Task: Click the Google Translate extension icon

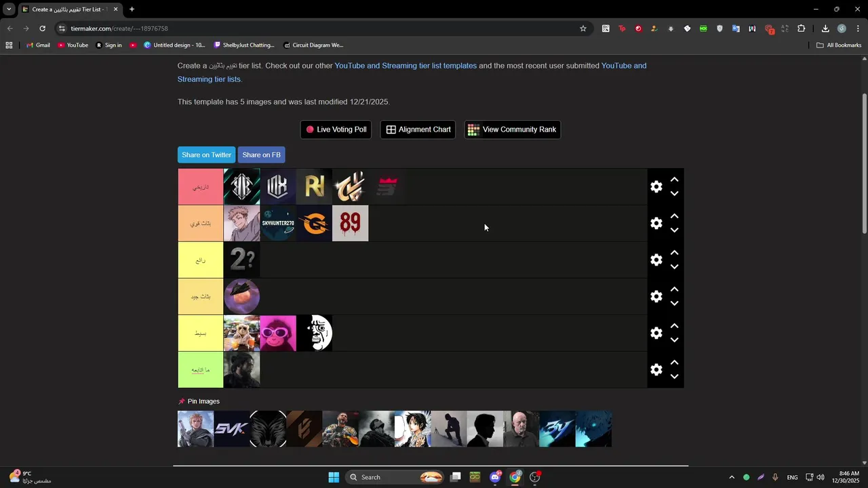Action: click(x=736, y=28)
